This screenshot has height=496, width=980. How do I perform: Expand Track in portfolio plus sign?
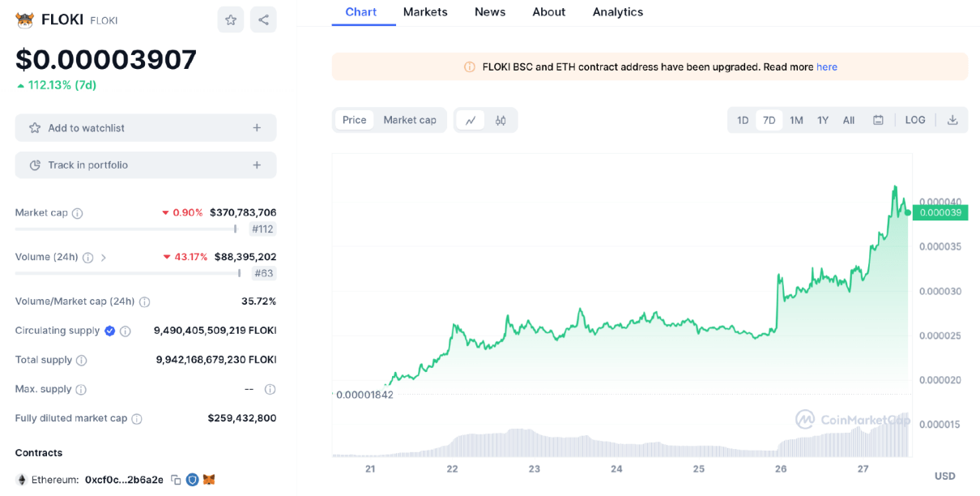click(x=257, y=165)
